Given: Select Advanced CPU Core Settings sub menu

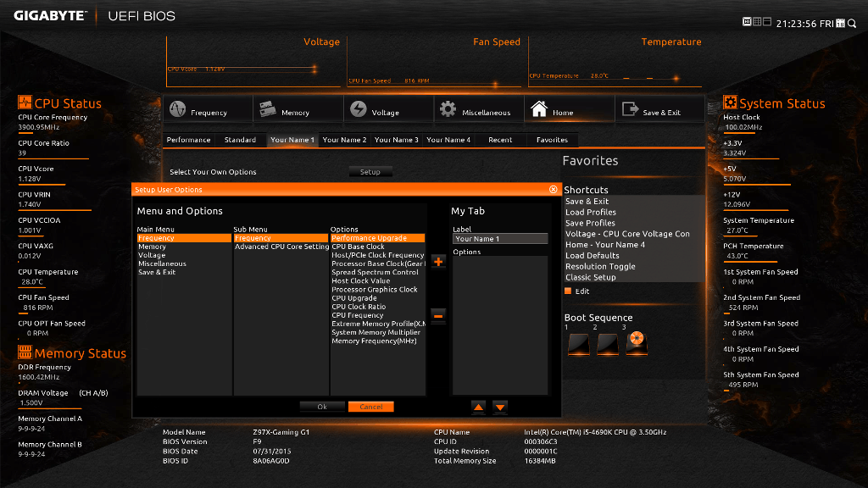Looking at the screenshot, I should click(281, 247).
